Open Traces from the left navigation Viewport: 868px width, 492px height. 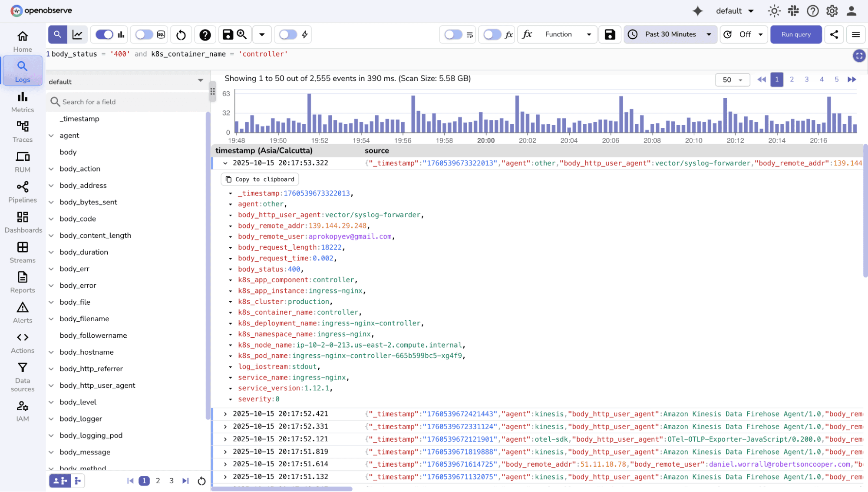point(22,130)
